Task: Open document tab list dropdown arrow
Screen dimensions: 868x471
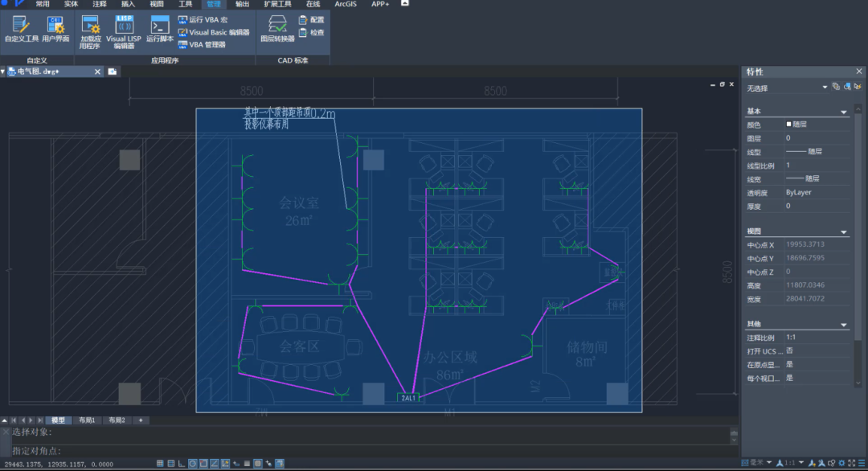Action: point(2,72)
